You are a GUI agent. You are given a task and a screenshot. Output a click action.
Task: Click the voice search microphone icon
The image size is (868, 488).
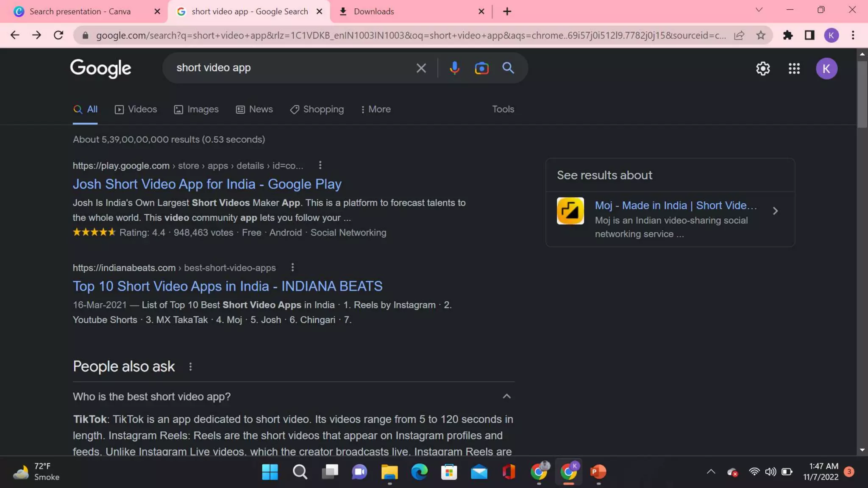point(454,68)
